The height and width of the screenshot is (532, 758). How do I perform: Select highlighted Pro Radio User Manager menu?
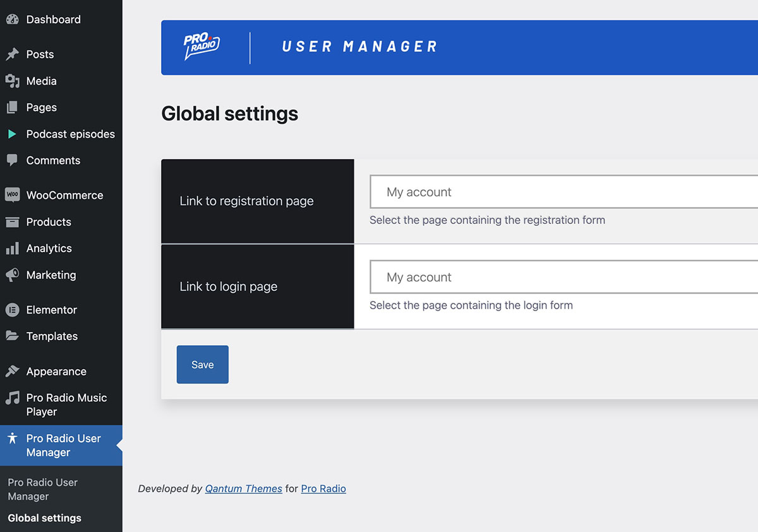61,446
